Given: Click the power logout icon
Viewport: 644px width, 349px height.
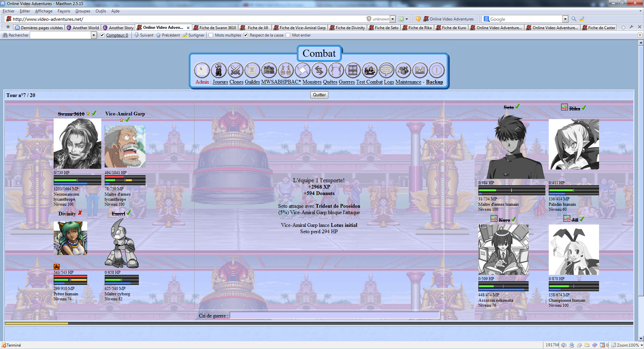Looking at the screenshot, I should click(x=436, y=70).
